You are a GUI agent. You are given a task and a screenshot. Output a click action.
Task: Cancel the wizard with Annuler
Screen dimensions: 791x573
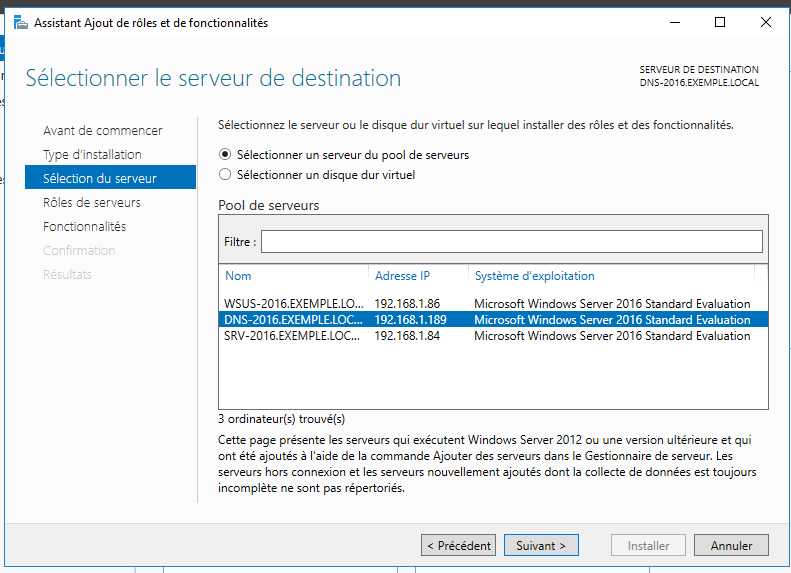(731, 545)
